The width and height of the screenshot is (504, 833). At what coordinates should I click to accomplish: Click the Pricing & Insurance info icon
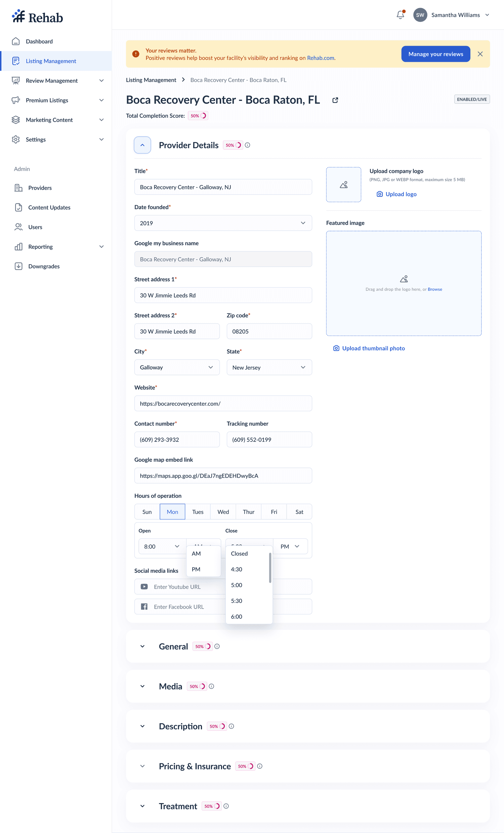coord(259,766)
